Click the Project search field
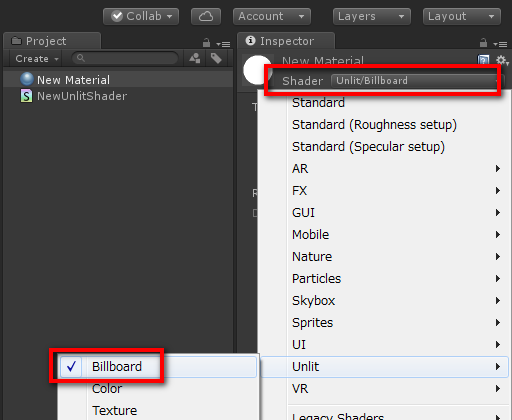Screen dimensions: 512x420 tap(125, 58)
